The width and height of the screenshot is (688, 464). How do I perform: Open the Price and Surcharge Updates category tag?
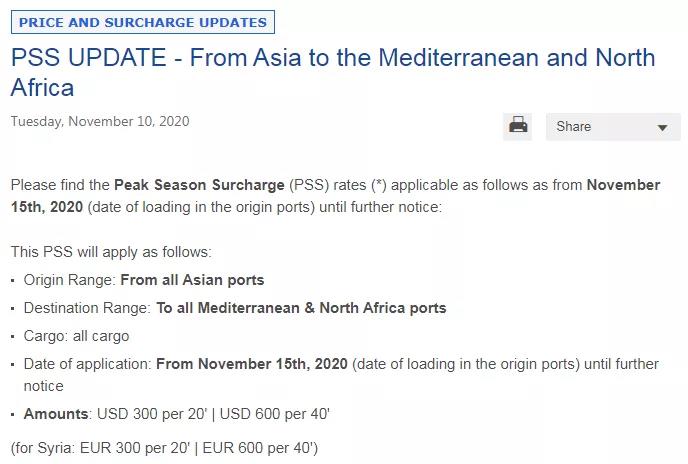pos(143,22)
